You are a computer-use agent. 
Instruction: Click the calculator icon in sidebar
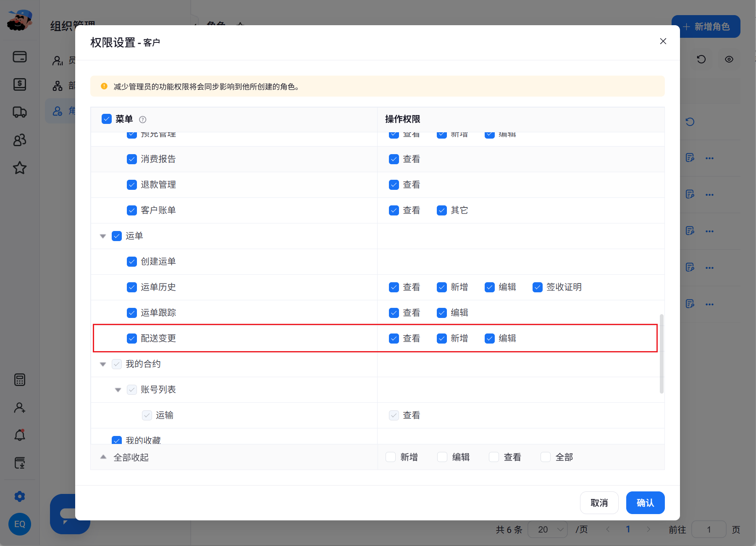[x=20, y=380]
